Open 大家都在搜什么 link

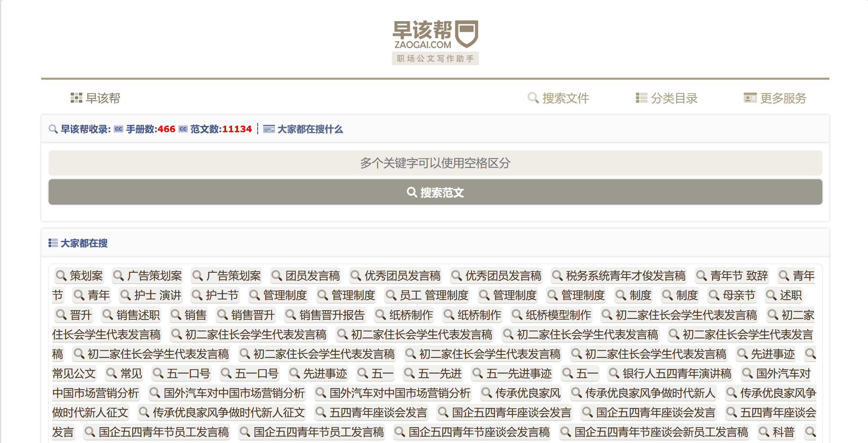coord(310,129)
